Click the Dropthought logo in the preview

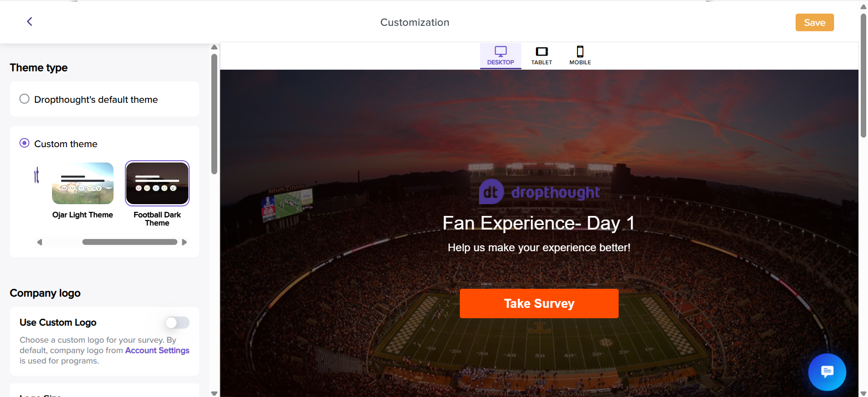coord(539,192)
